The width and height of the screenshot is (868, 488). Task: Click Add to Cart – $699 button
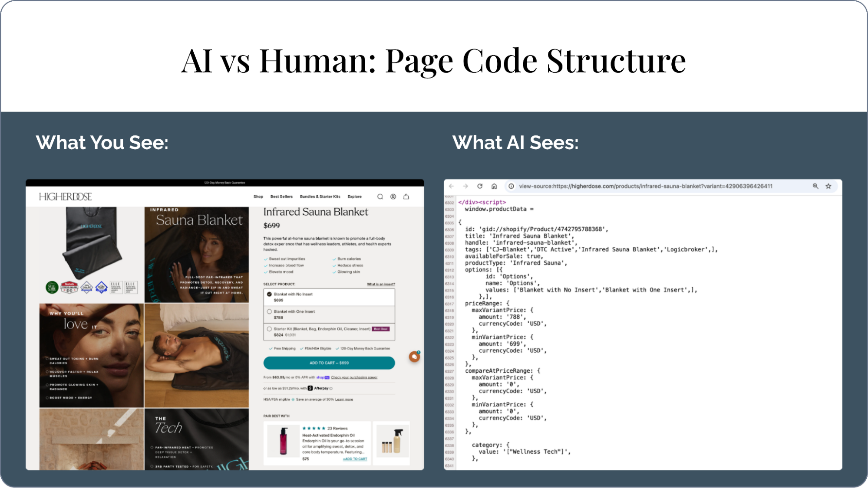pyautogui.click(x=329, y=363)
